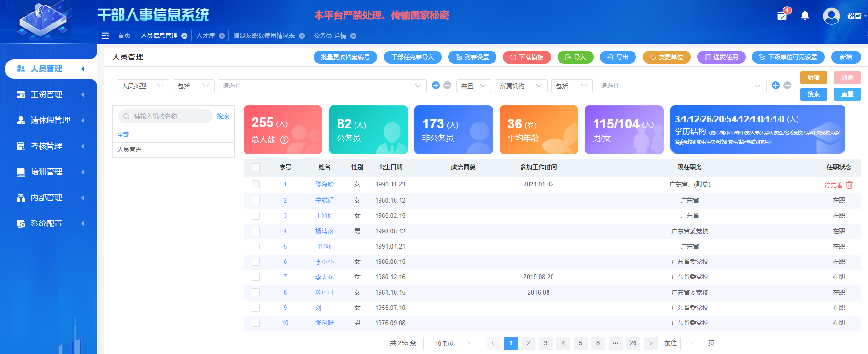The height and width of the screenshot is (354, 868).
Task: Close the 编制及职数使用情况表 tab
Action: click(x=302, y=35)
